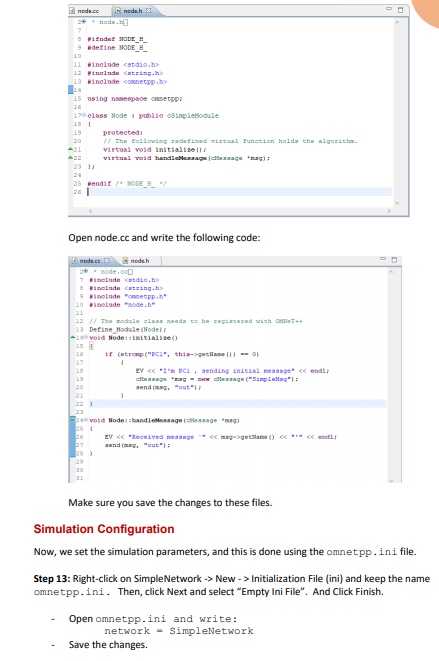Click collapsed comment box after node.cc text

tap(130, 272)
